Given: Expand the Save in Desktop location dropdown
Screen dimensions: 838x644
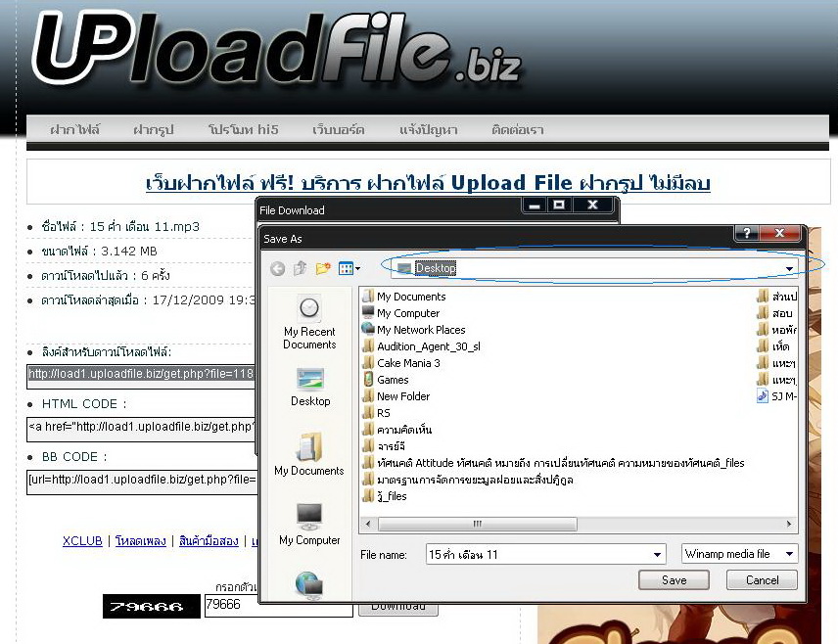Looking at the screenshot, I should point(789,268).
